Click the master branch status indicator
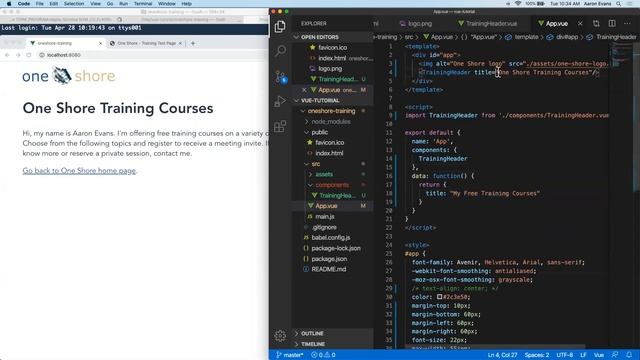 pyautogui.click(x=289, y=355)
